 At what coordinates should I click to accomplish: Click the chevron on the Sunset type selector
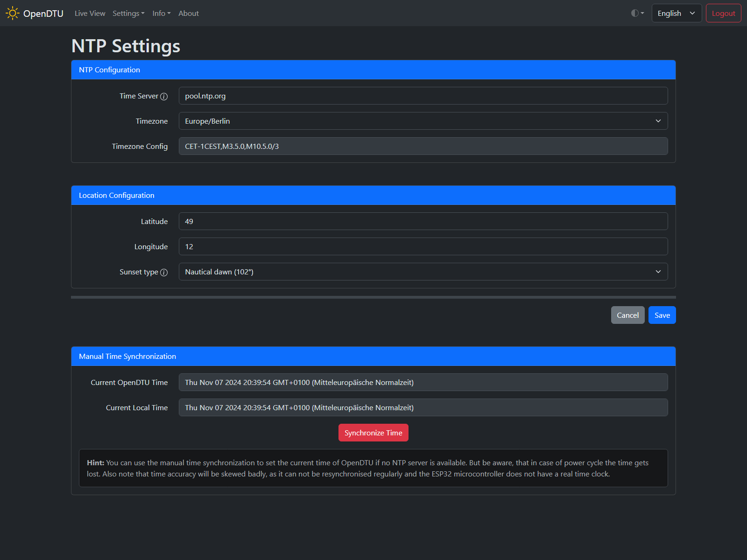[658, 272]
